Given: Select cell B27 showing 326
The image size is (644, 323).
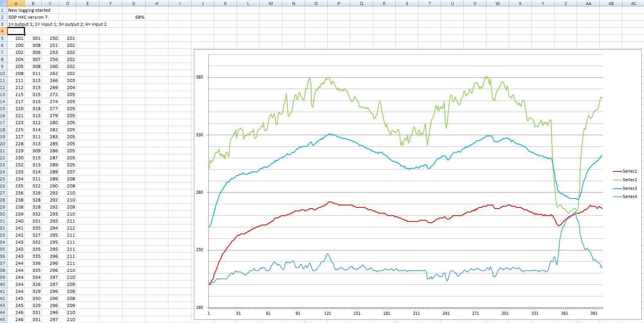Looking at the screenshot, I should (34, 193).
